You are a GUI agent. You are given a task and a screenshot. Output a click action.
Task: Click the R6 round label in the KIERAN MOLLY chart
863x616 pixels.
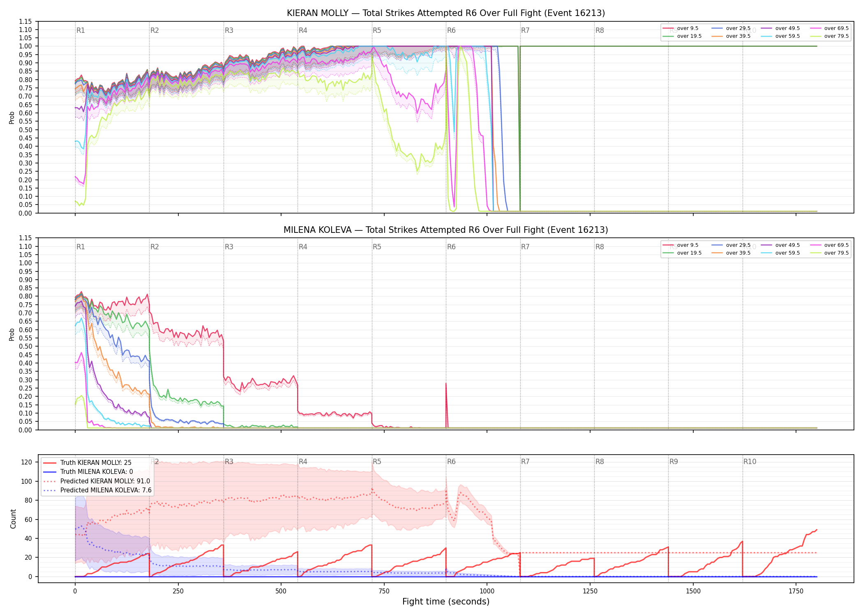click(x=451, y=30)
